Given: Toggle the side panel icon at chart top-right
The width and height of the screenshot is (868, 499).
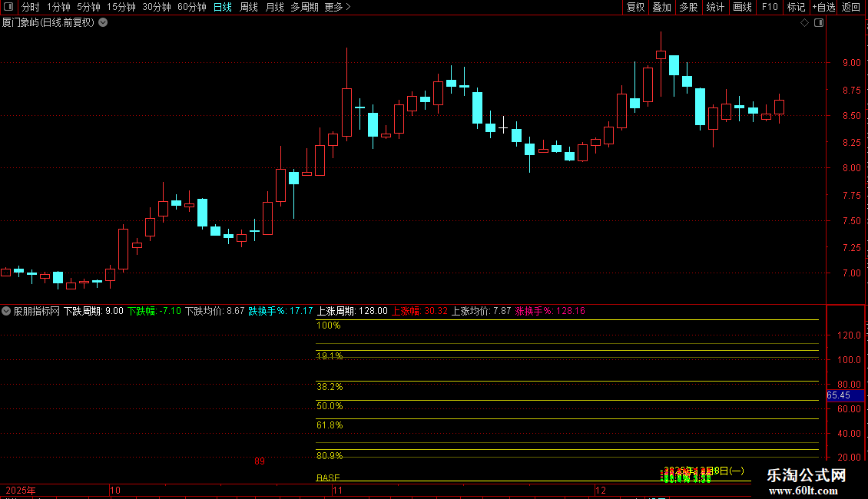Looking at the screenshot, I should (x=819, y=23).
